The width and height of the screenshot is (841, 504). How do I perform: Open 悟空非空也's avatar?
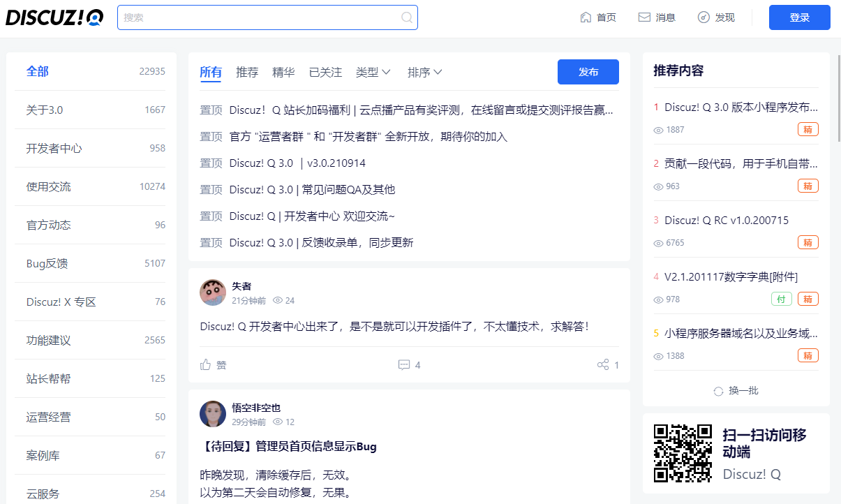(x=213, y=414)
